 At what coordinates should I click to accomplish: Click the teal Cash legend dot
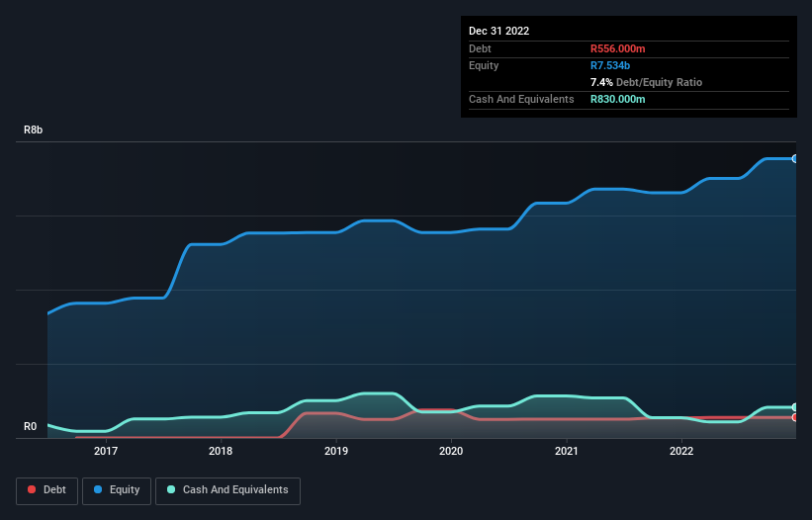pyautogui.click(x=171, y=489)
